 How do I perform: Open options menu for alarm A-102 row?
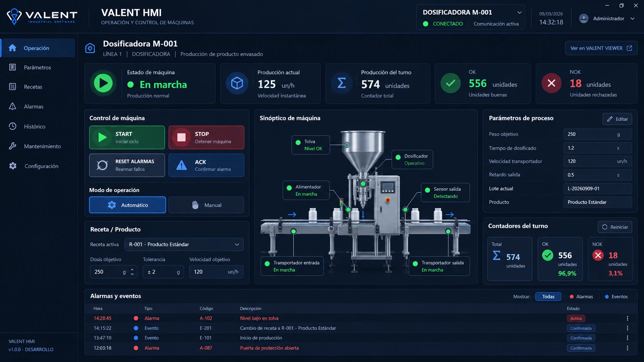pyautogui.click(x=627, y=318)
